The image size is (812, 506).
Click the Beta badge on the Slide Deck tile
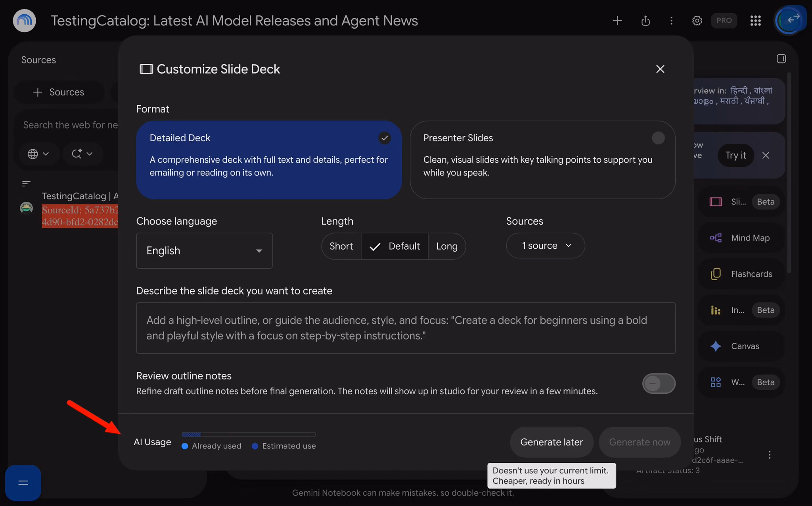pyautogui.click(x=766, y=202)
